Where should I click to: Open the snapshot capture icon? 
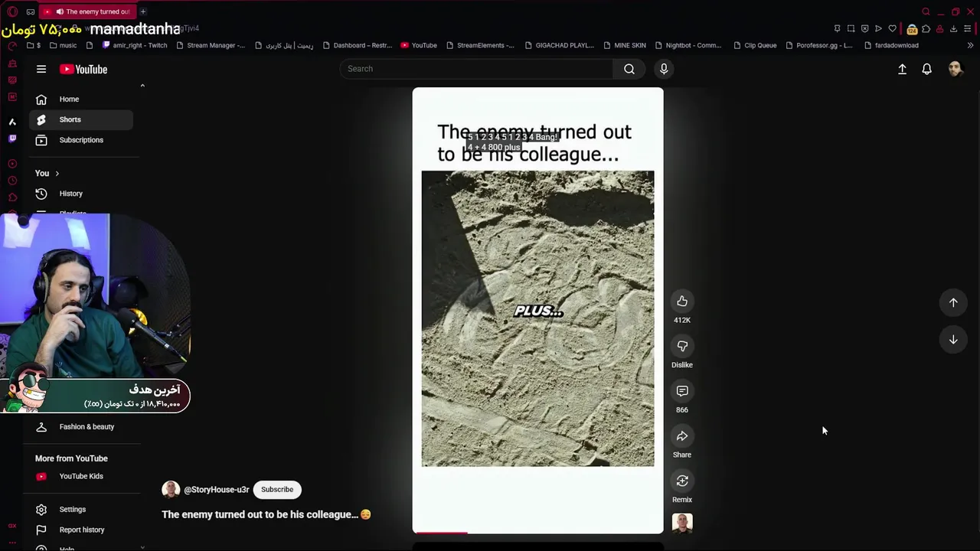click(851, 29)
